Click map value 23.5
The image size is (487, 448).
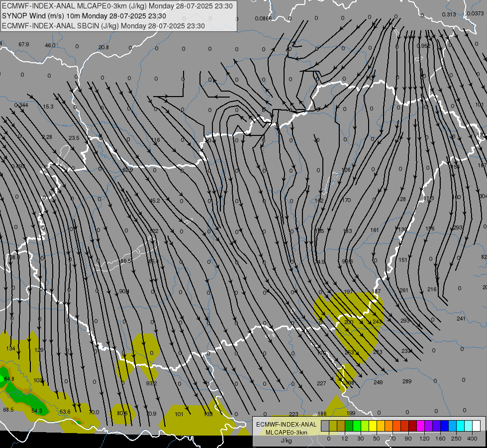point(74,138)
